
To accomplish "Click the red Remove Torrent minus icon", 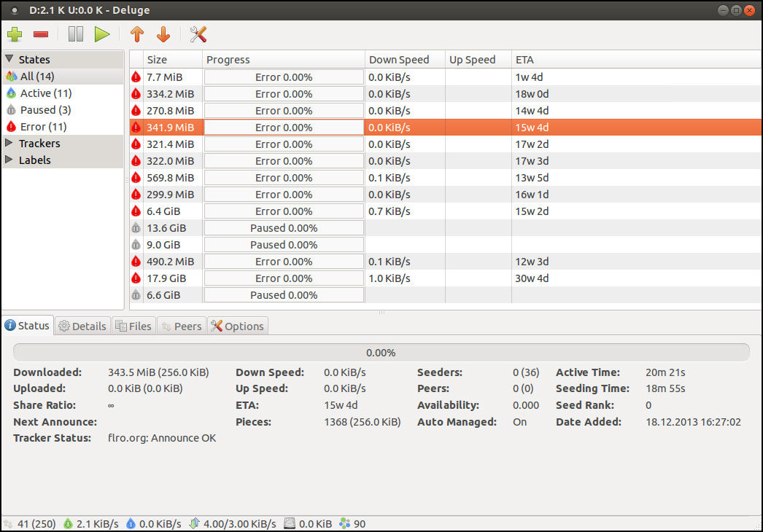I will [41, 34].
